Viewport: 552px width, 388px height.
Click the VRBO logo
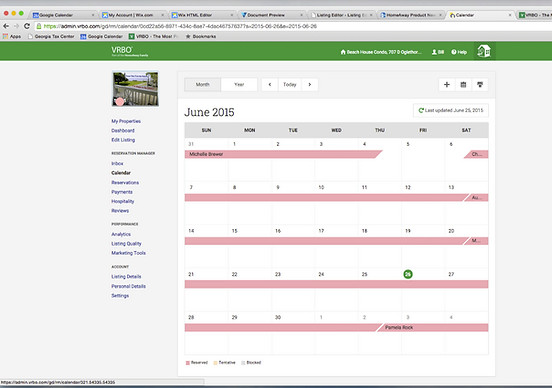click(x=129, y=51)
